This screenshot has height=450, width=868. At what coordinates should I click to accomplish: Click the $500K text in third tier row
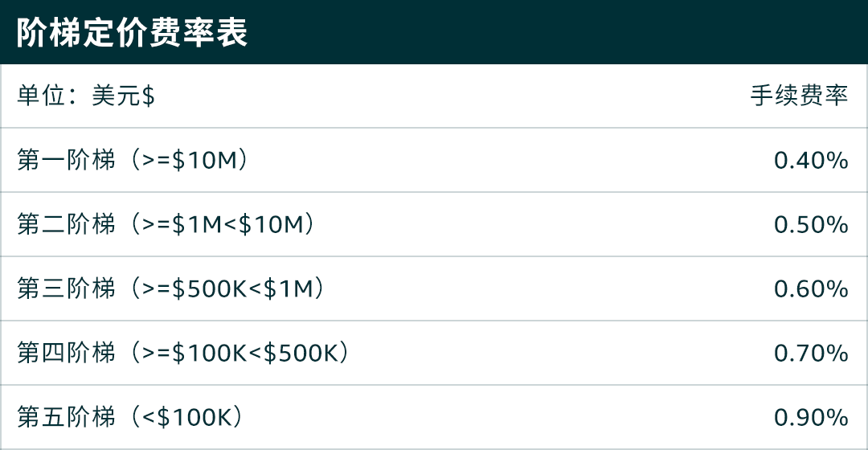[x=209, y=288]
